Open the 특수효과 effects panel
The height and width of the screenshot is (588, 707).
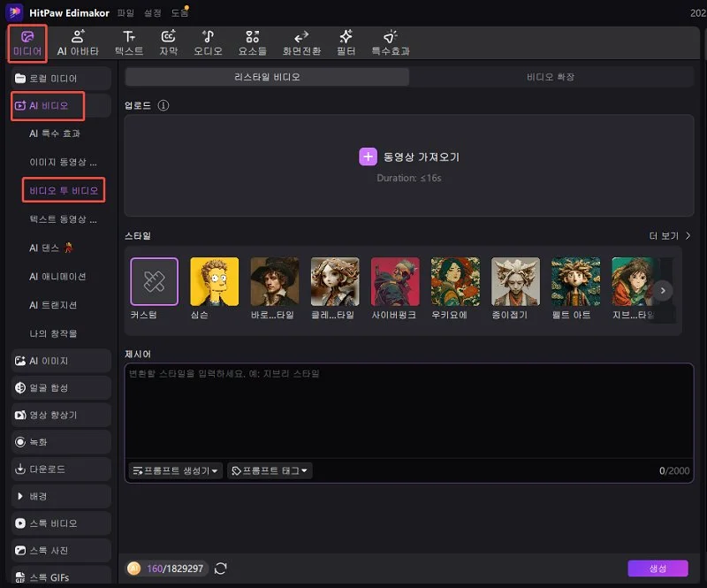(x=392, y=42)
